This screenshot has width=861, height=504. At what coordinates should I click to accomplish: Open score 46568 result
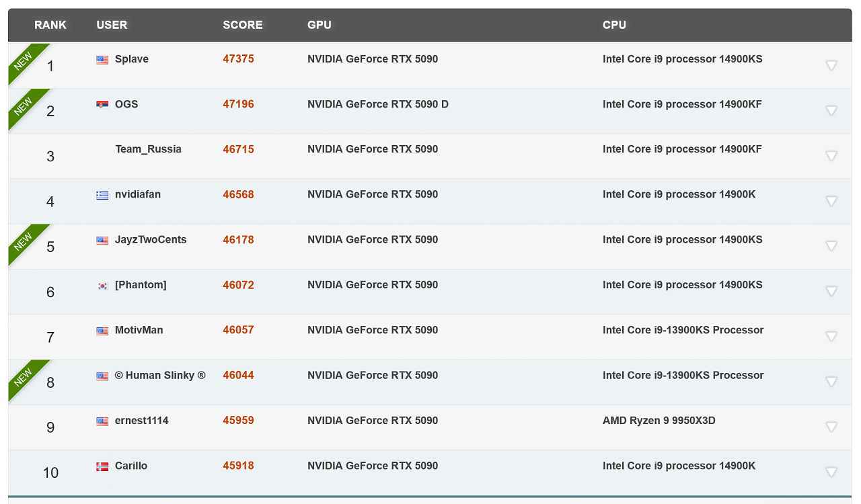(239, 194)
